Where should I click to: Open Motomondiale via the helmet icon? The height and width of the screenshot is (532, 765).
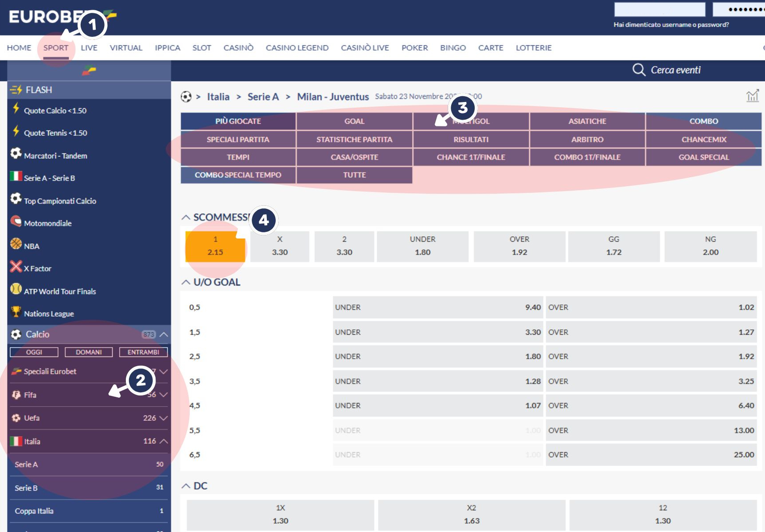click(16, 223)
